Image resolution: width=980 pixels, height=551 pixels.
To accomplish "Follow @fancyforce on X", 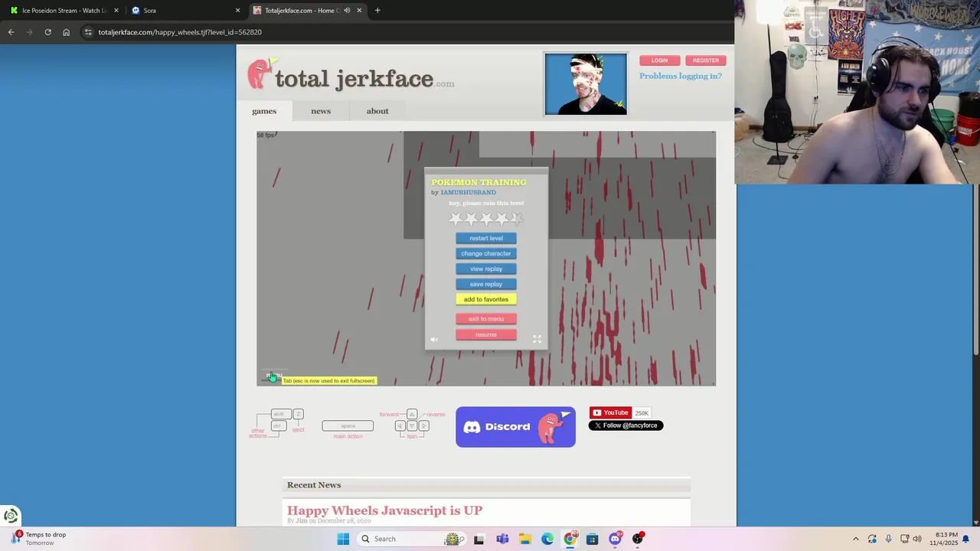I will tap(626, 425).
